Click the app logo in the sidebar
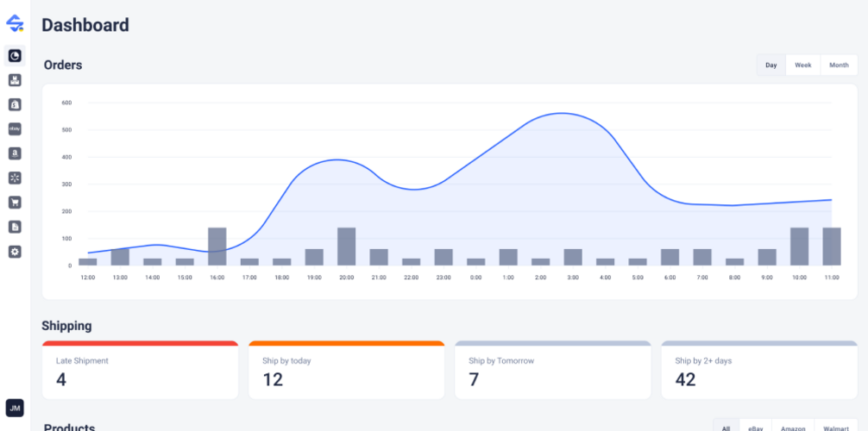Image resolution: width=868 pixels, height=431 pixels. pyautogui.click(x=15, y=23)
